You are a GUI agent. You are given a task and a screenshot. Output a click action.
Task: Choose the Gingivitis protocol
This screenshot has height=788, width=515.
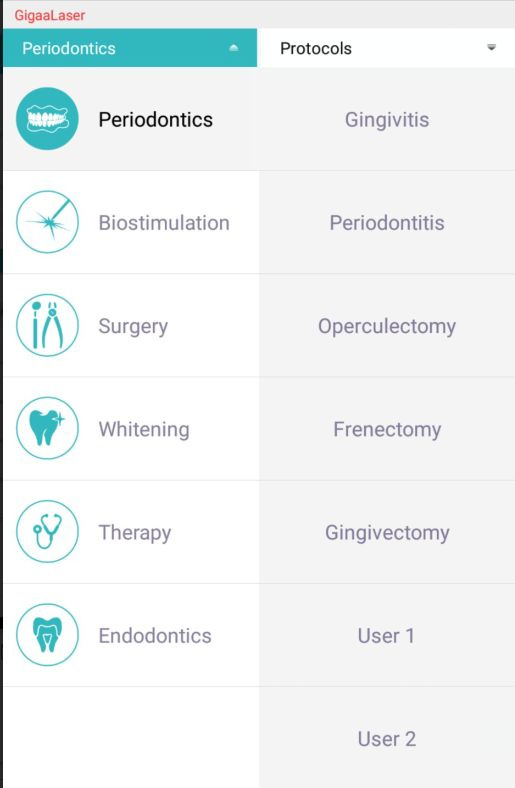(387, 120)
